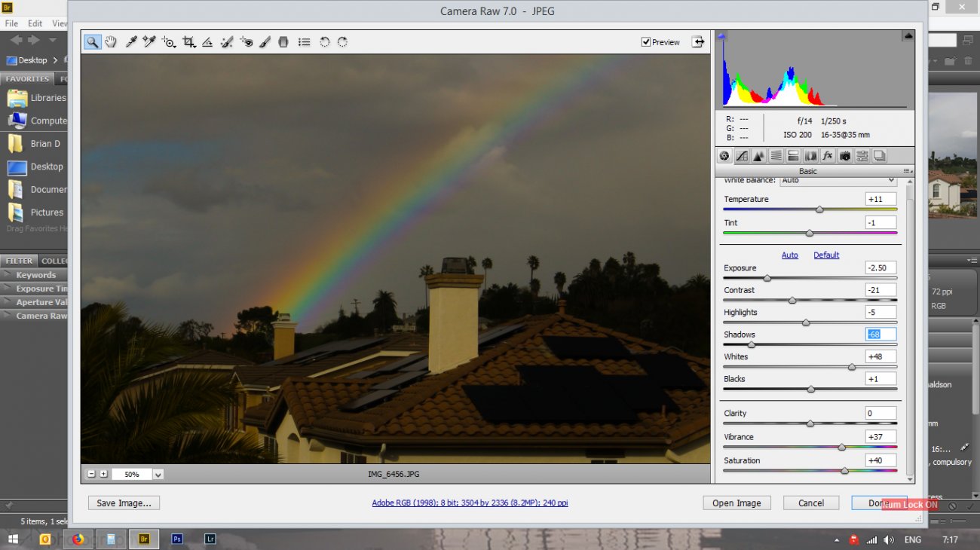The image size is (980, 550).
Task: Open the Camera Calibration panel
Action: [x=845, y=156]
